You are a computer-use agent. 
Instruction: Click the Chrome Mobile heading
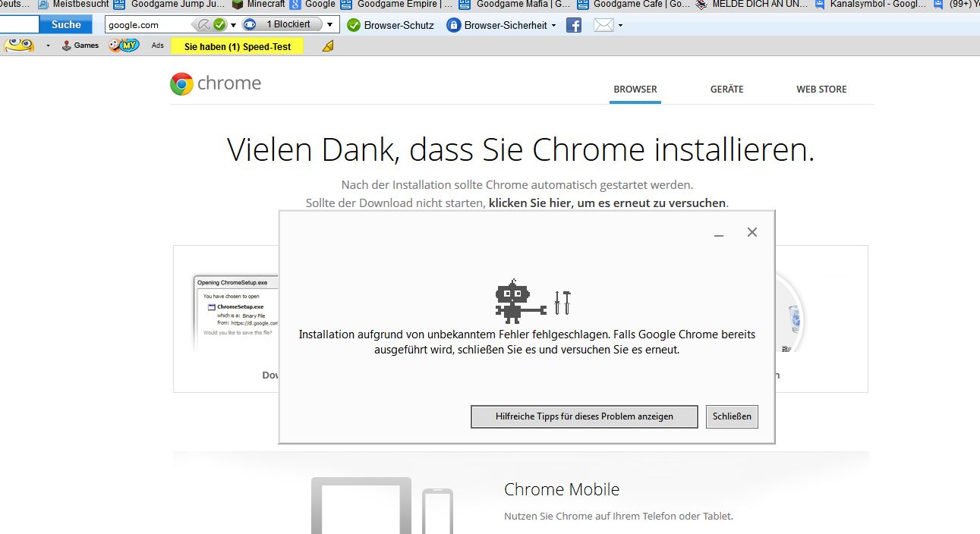[562, 489]
